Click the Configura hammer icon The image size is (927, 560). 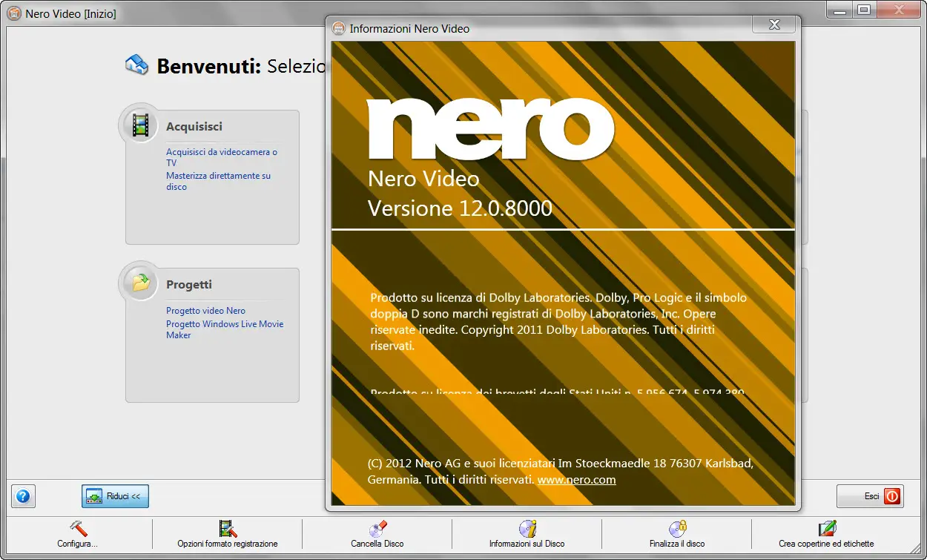point(78,529)
